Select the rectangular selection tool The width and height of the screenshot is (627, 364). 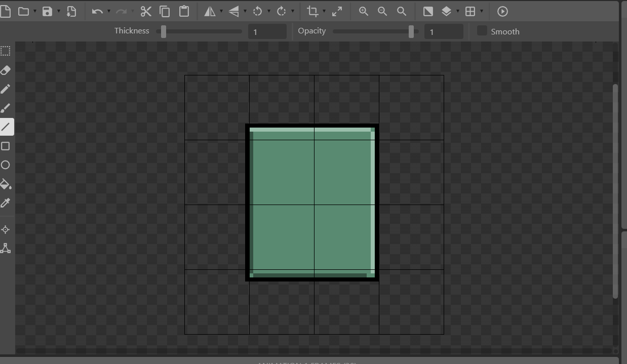[x=6, y=51]
